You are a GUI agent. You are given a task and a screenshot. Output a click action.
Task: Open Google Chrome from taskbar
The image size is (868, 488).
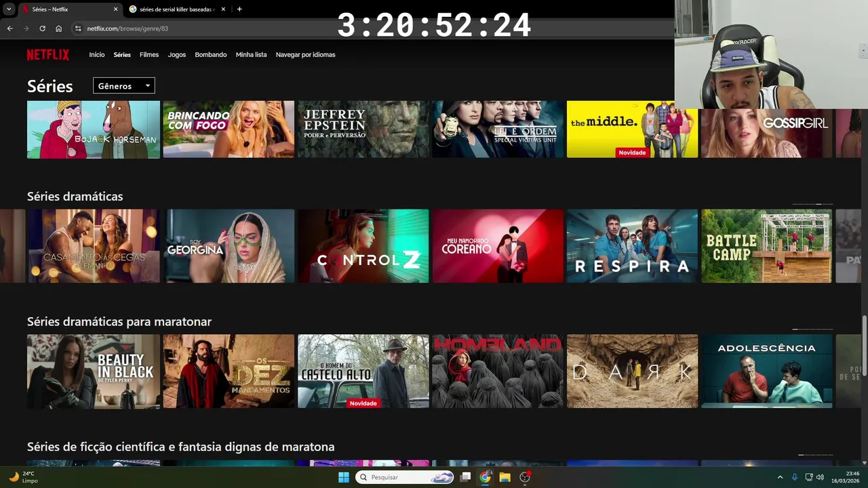[485, 477]
